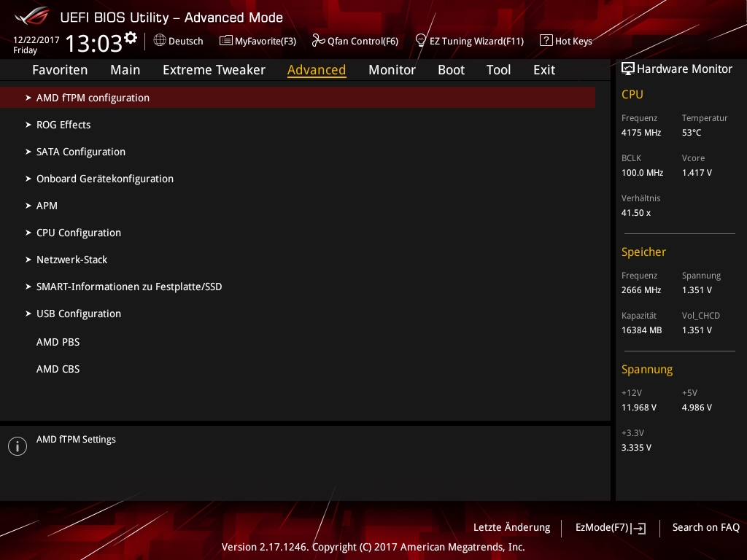
Task: Click the EZ Tuning Wizard lightbulb icon
Action: (421, 41)
